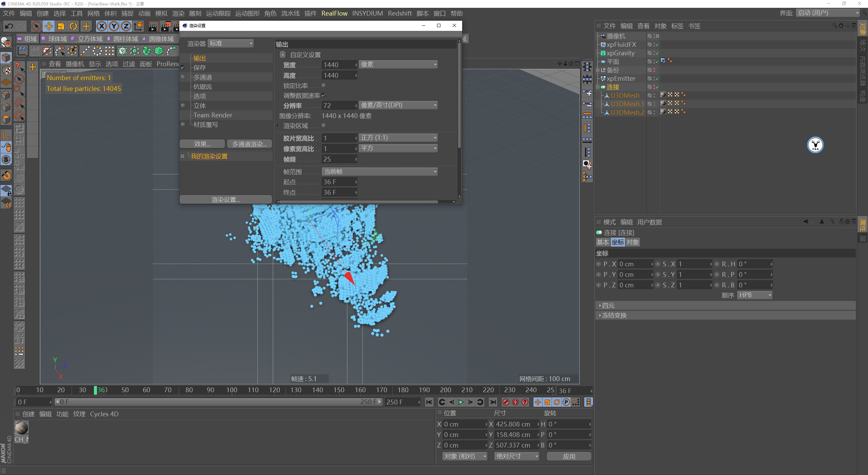Open the RealFlow menu
868x475 pixels.
pyautogui.click(x=334, y=13)
